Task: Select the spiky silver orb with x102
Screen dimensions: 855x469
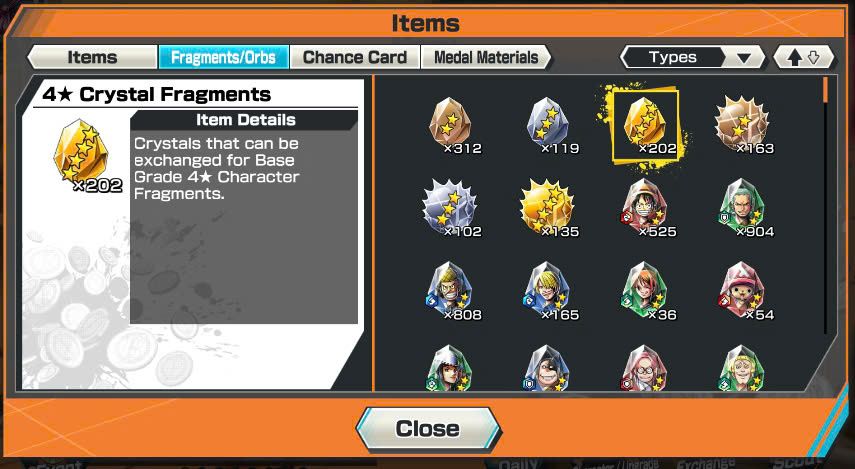Action: pyautogui.click(x=450, y=208)
